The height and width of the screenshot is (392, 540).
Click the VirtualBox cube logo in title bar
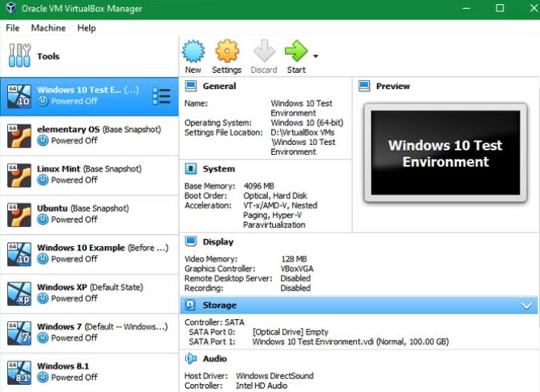tap(11, 8)
